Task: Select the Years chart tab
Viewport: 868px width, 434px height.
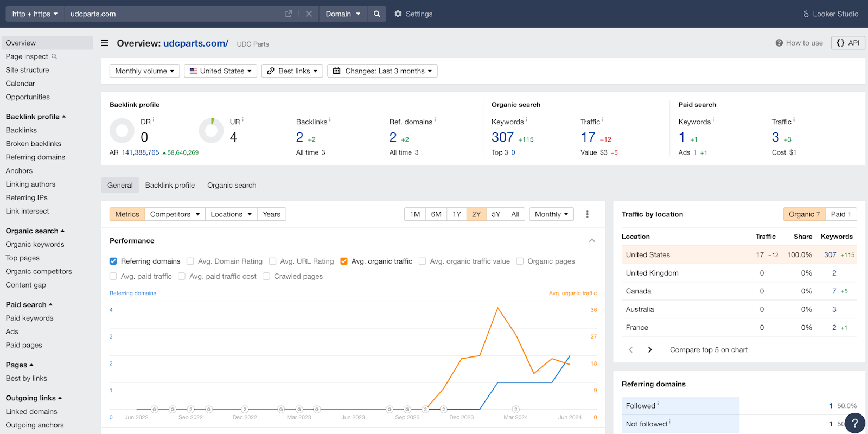Action: click(x=271, y=214)
